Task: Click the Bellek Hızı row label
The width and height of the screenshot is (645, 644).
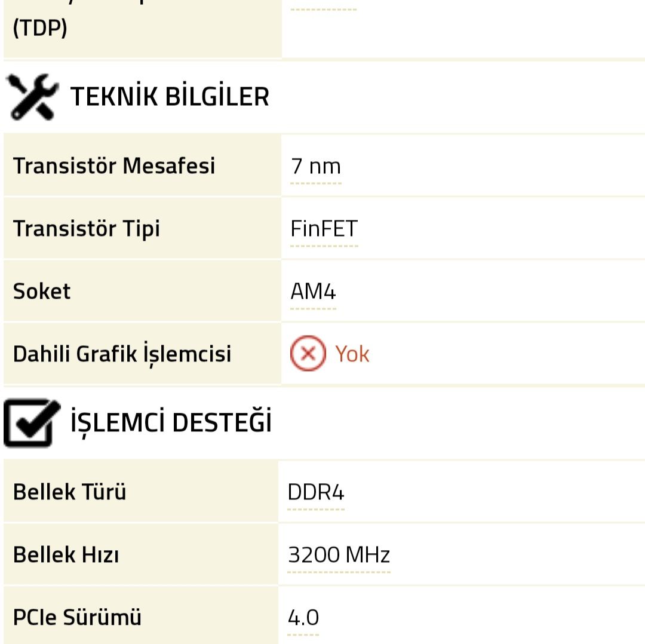Action: (66, 556)
